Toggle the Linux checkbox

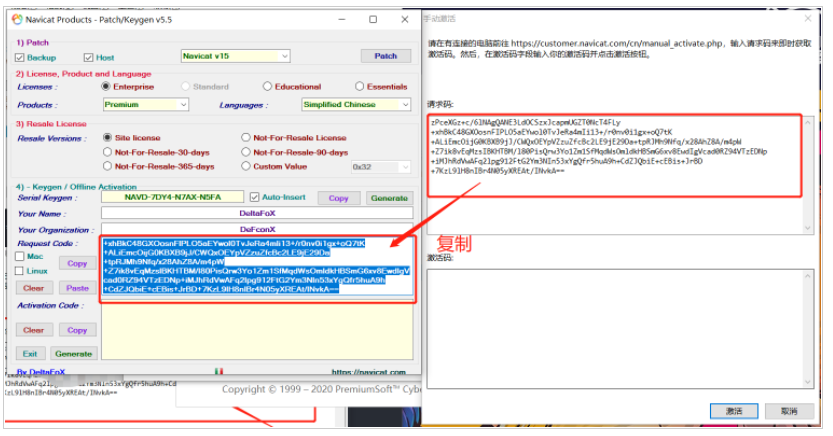20,271
